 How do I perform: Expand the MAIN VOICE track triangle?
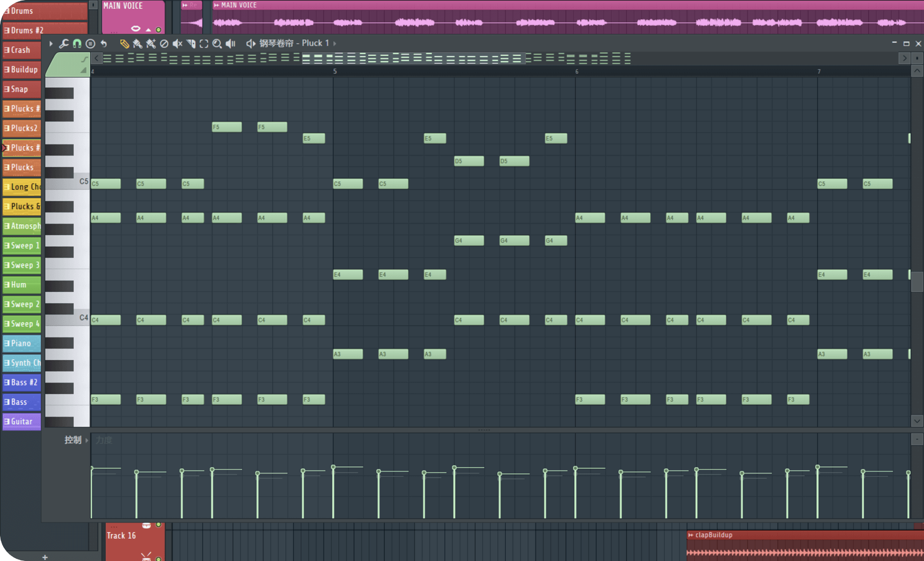click(148, 30)
